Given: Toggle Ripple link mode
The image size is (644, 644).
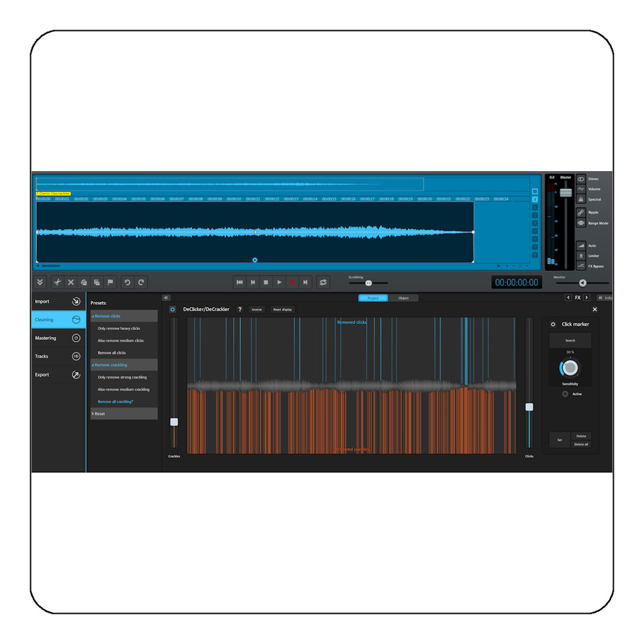Looking at the screenshot, I should (581, 213).
